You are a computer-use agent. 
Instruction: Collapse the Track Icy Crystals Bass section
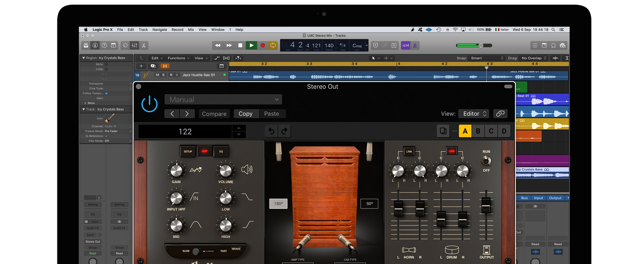[84, 109]
